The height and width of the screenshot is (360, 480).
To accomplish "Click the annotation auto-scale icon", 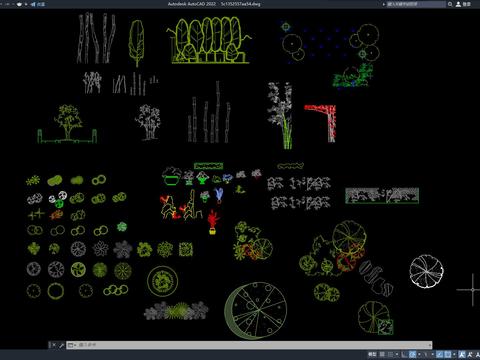I will [x=470, y=354].
